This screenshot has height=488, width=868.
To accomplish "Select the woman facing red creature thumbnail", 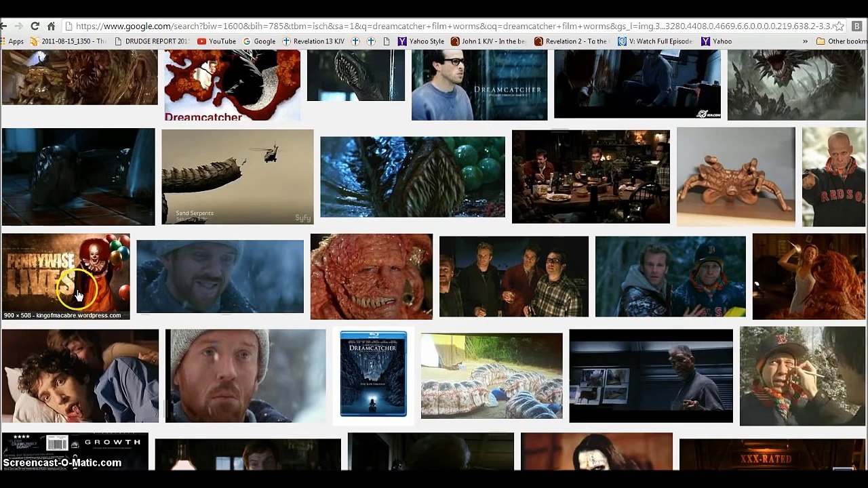I will (809, 277).
